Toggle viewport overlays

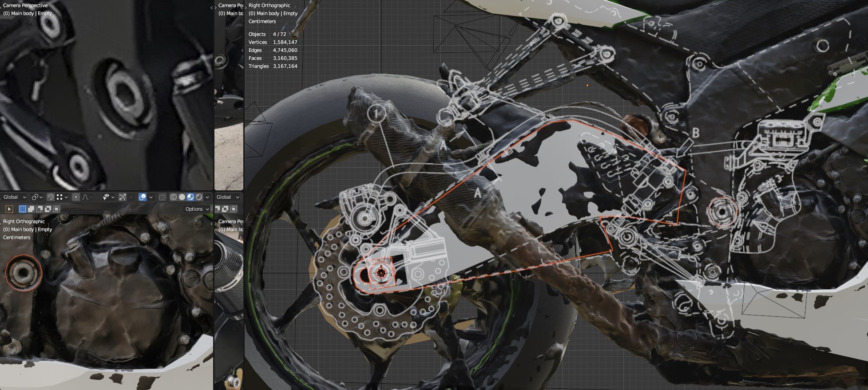[143, 197]
